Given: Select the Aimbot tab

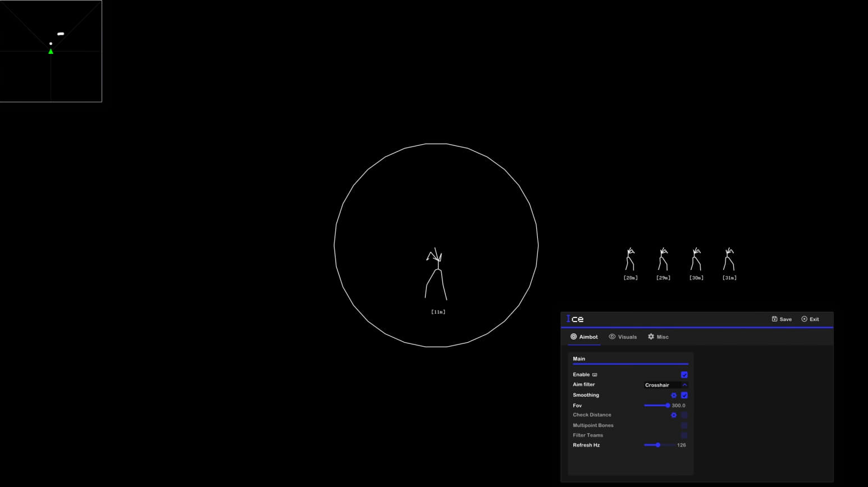Looking at the screenshot, I should click(584, 337).
